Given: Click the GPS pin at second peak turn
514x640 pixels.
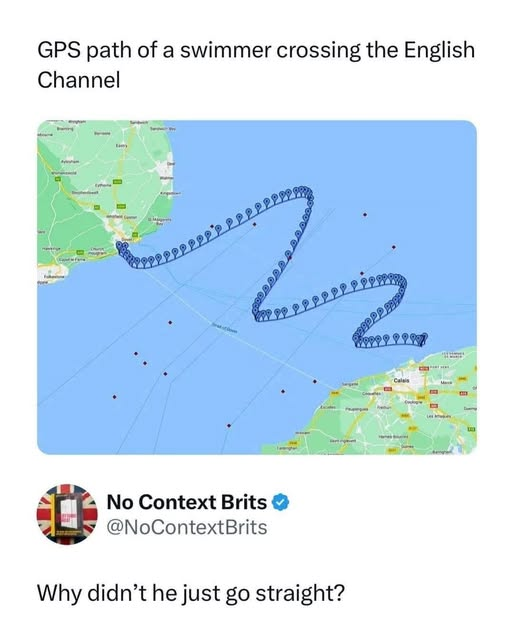Looking at the screenshot, I should (402, 280).
